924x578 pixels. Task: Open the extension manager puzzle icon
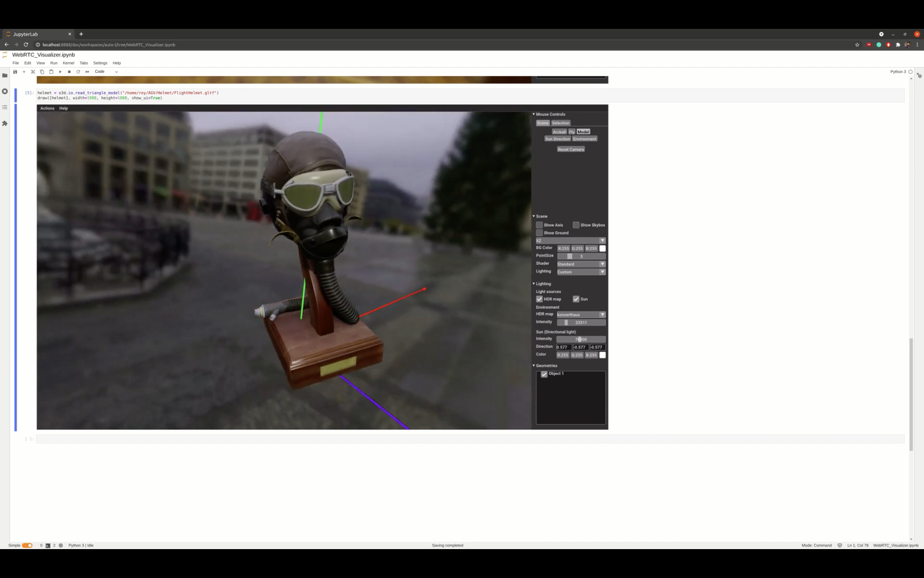pyautogui.click(x=5, y=124)
